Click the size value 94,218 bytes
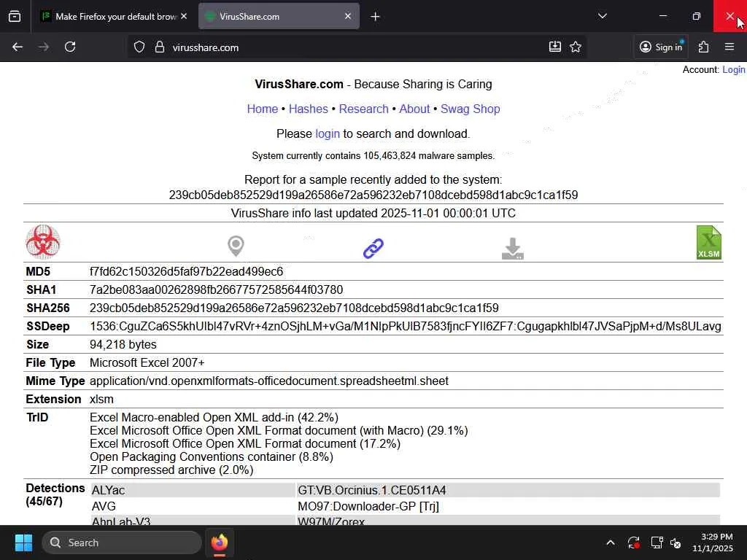Image resolution: width=747 pixels, height=560 pixels. (x=123, y=344)
